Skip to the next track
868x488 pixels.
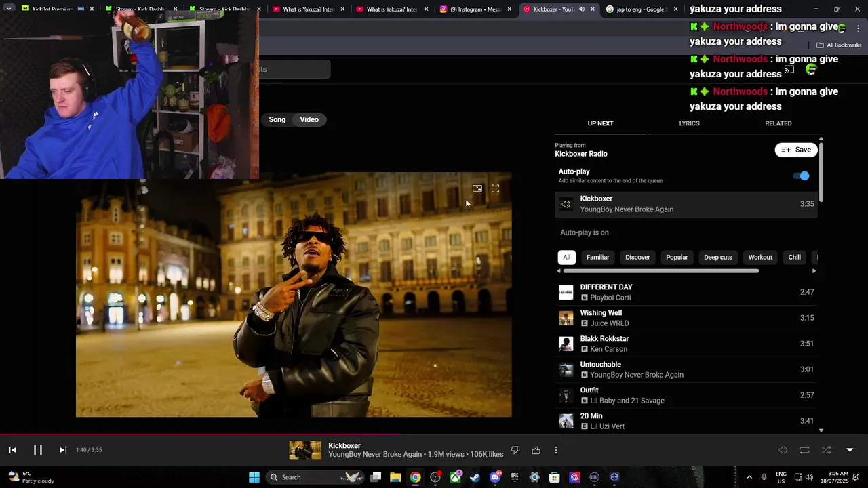point(63,450)
